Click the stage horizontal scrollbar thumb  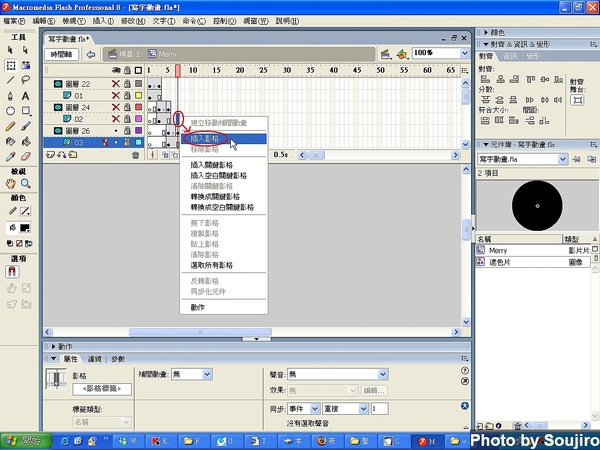tap(200, 332)
